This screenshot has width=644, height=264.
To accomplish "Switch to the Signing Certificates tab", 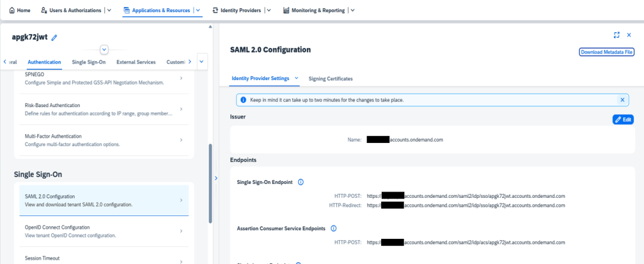I will [x=330, y=79].
